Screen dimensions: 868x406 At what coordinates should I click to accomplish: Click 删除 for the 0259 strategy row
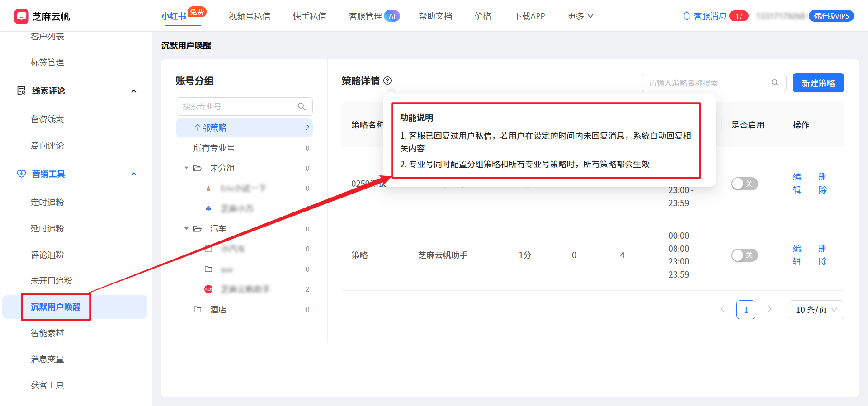click(x=823, y=183)
